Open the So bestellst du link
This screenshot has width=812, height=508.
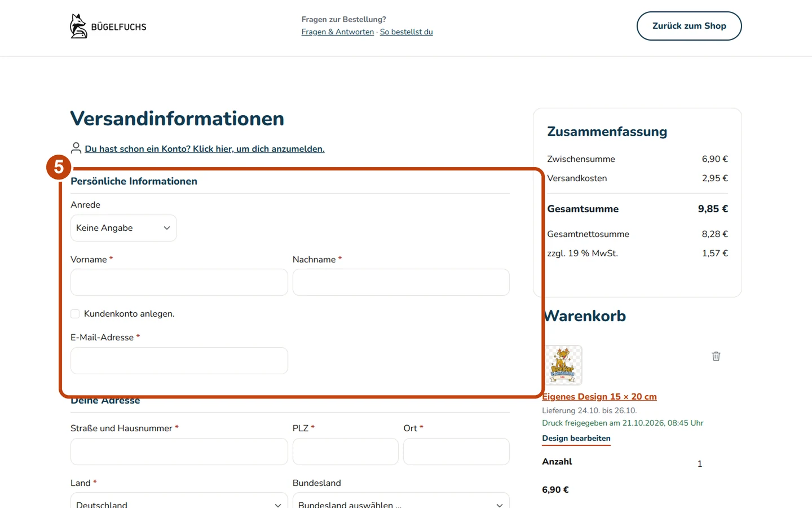[x=407, y=32]
